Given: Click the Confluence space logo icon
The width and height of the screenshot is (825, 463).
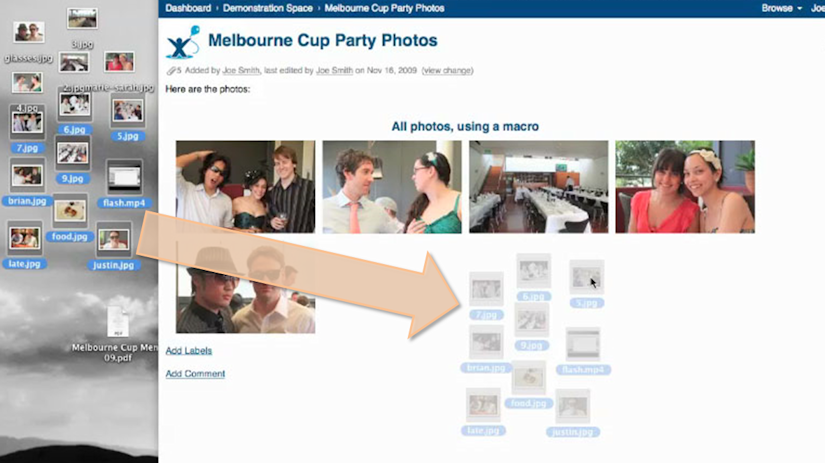Looking at the screenshot, I should tap(183, 42).
